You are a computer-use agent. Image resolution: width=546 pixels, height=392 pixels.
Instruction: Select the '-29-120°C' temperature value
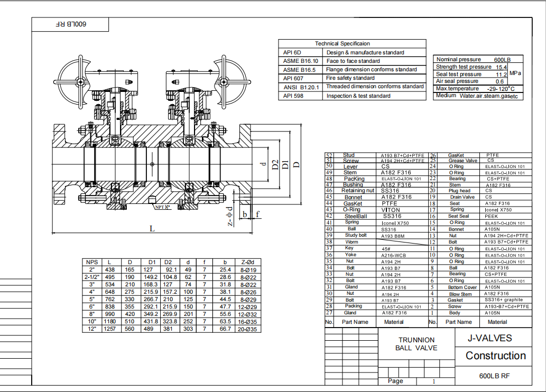[501, 89]
